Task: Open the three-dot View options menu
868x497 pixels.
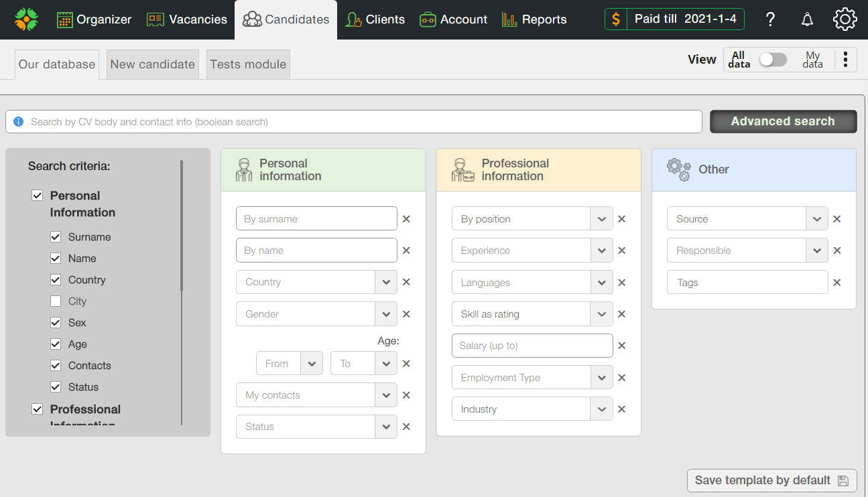Action: click(x=845, y=60)
